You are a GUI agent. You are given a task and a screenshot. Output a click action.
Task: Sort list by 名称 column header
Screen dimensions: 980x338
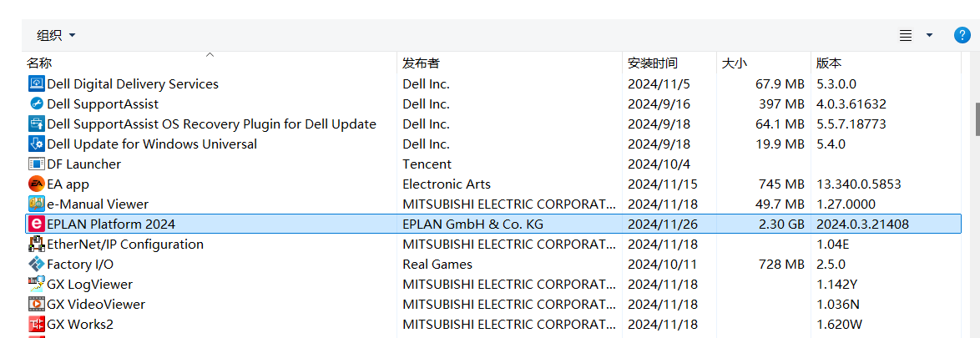click(39, 63)
